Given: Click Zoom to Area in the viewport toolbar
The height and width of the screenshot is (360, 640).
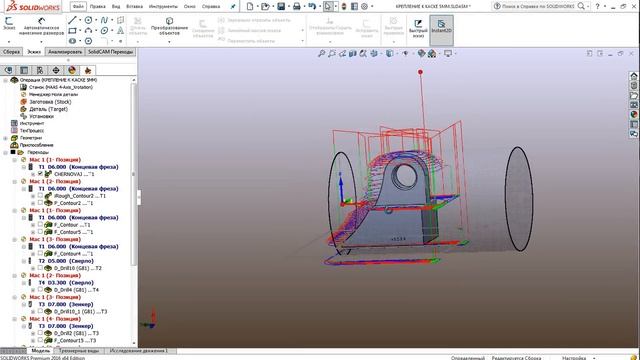Looking at the screenshot, I should coord(332,53).
